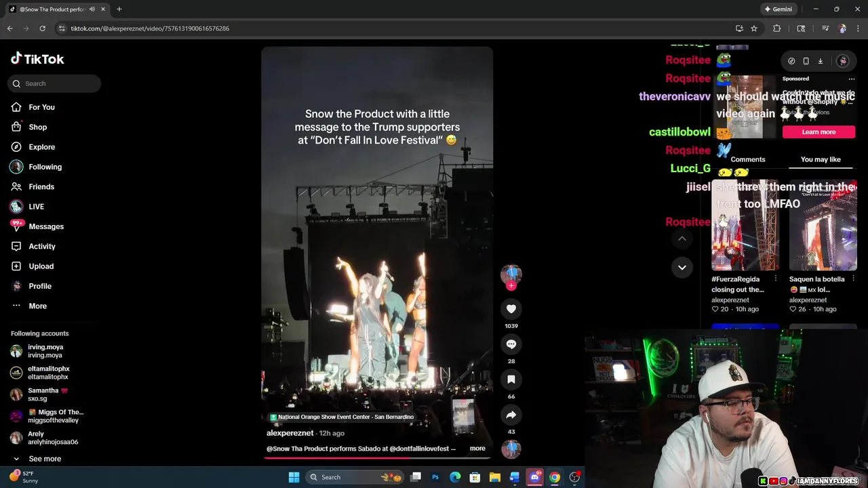868x488 pixels.
Task: Open the Upload page
Action: tap(32, 266)
